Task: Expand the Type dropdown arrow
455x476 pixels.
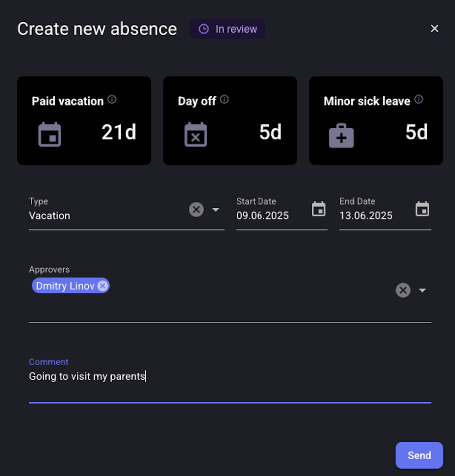Action: pos(216,209)
